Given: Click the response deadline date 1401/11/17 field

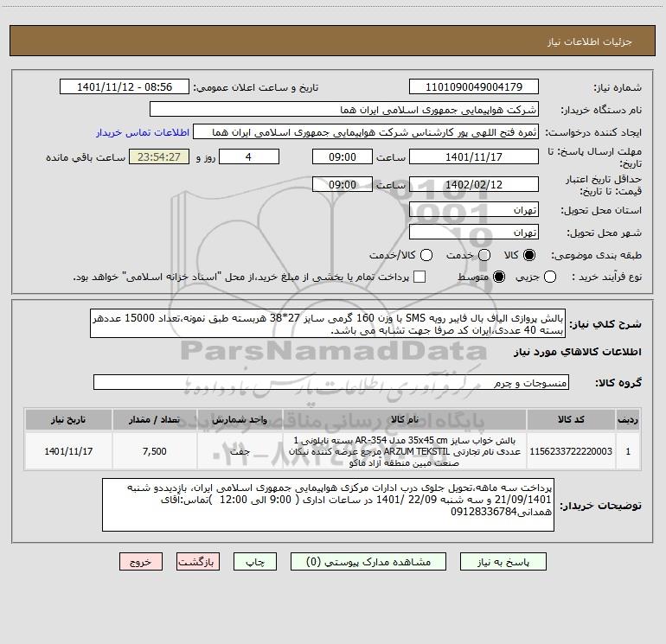Looking at the screenshot, I should 474,156.
